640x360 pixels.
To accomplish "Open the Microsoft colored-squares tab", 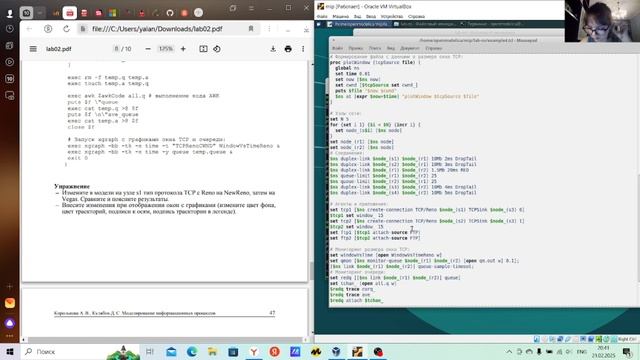I will coord(113,13).
